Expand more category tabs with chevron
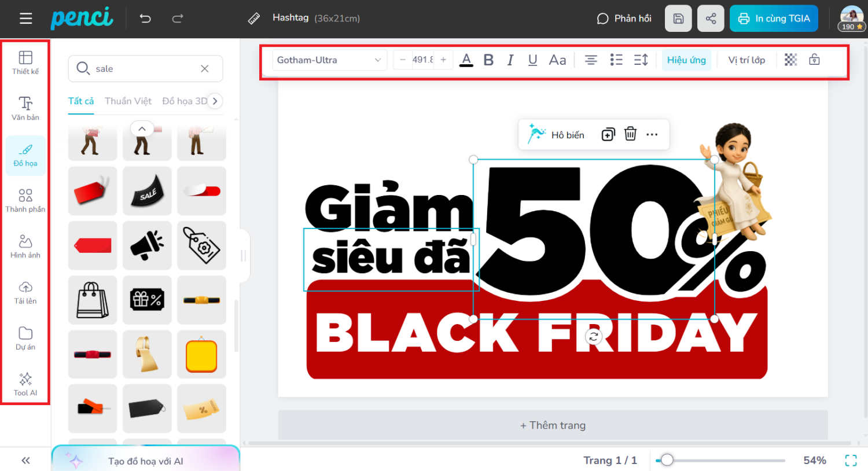The height and width of the screenshot is (471, 868). click(215, 101)
